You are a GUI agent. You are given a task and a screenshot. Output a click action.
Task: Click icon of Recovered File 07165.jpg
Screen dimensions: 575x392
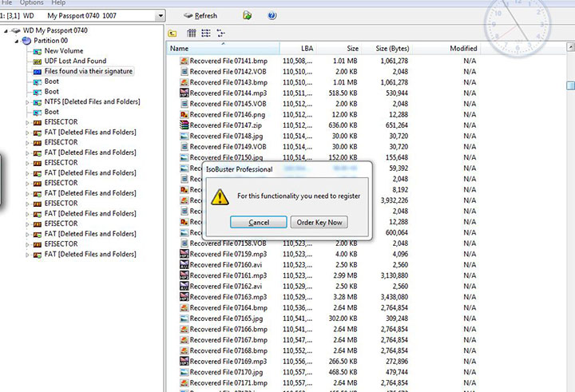pyautogui.click(x=184, y=319)
